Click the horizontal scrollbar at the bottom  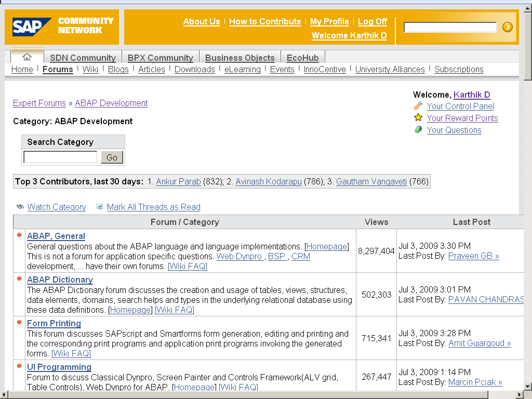pyautogui.click(x=260, y=395)
